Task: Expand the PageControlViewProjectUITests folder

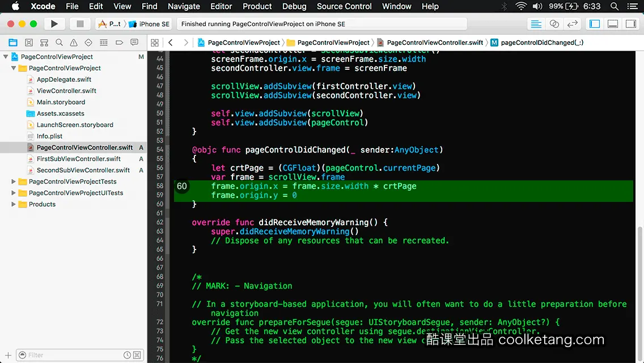Action: (x=14, y=193)
